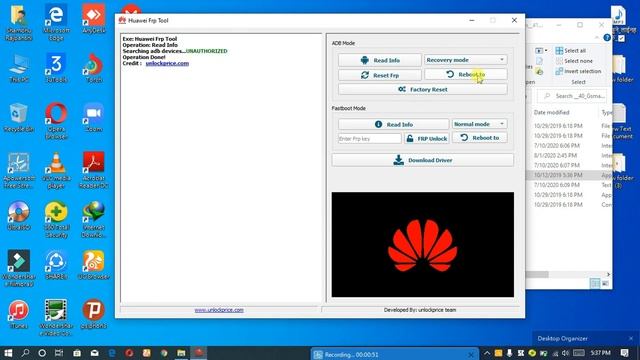640x360 pixels.
Task: Open Microsoft Edge desktop shortcut
Action: (x=56, y=22)
